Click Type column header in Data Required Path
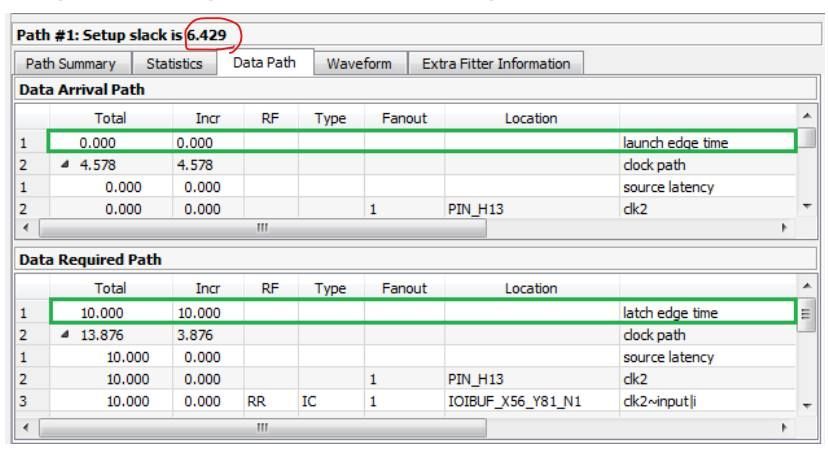Viewport: 828px width, 449px height. tap(330, 288)
